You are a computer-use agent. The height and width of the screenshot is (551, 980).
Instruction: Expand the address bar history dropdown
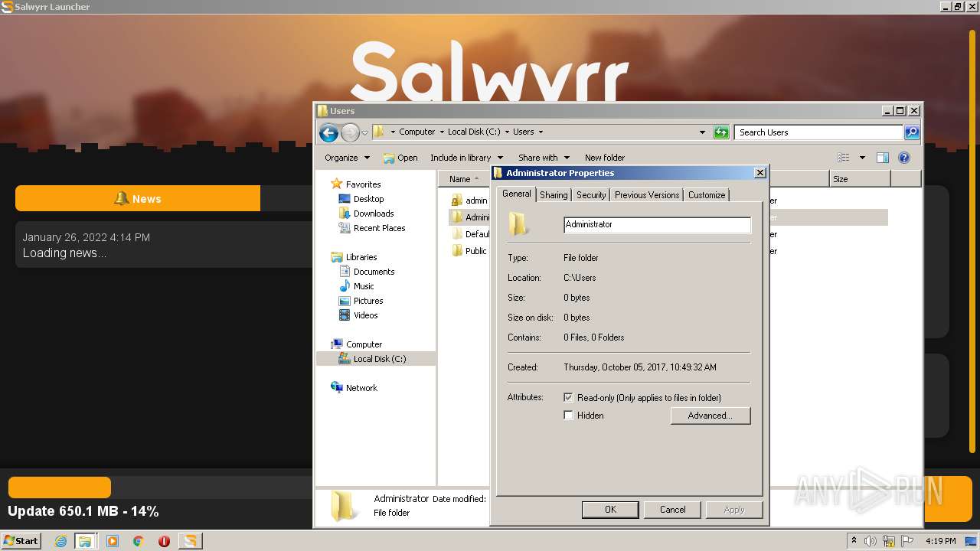703,132
